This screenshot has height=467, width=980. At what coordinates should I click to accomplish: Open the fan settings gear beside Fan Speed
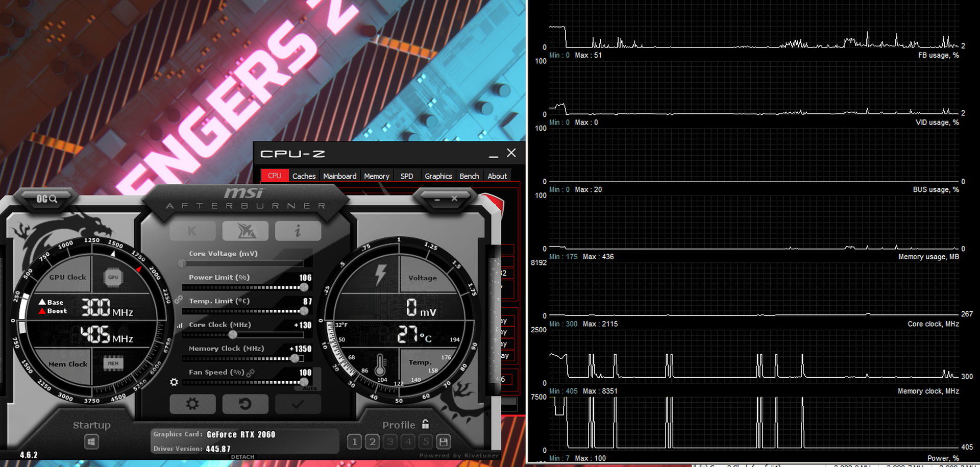174,382
